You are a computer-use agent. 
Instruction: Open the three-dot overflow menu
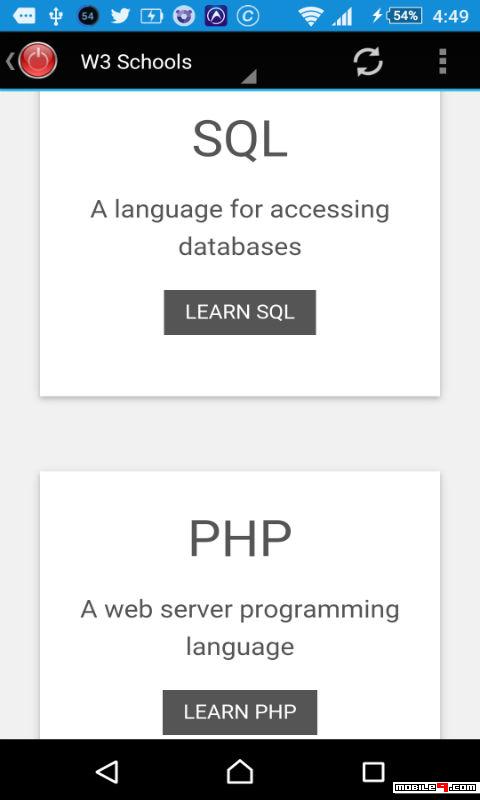pos(443,61)
